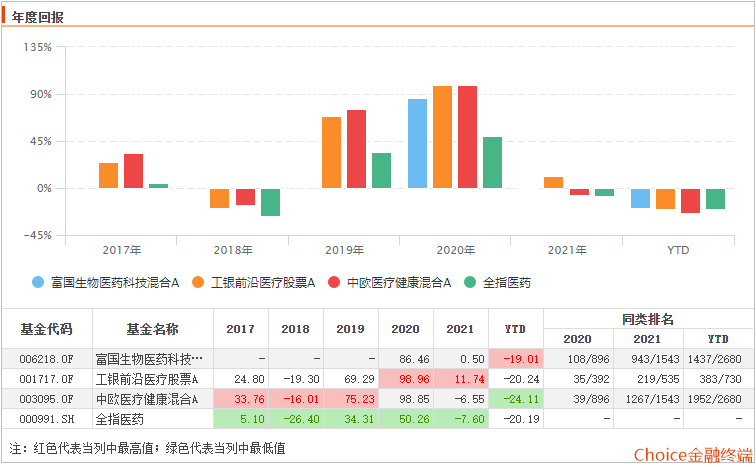Select the orange 2019年 bar

click(x=331, y=152)
